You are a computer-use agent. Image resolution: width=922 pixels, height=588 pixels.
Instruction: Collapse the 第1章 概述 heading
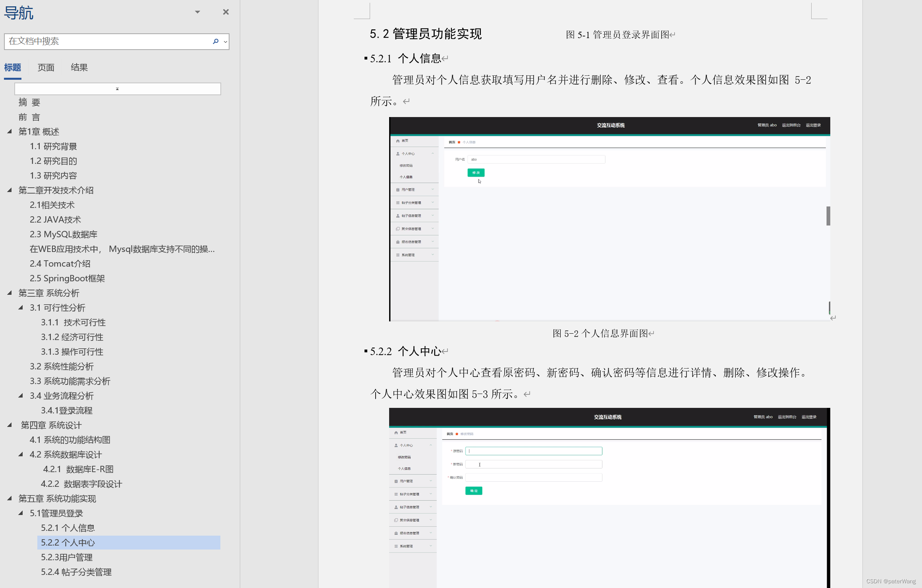(x=10, y=131)
